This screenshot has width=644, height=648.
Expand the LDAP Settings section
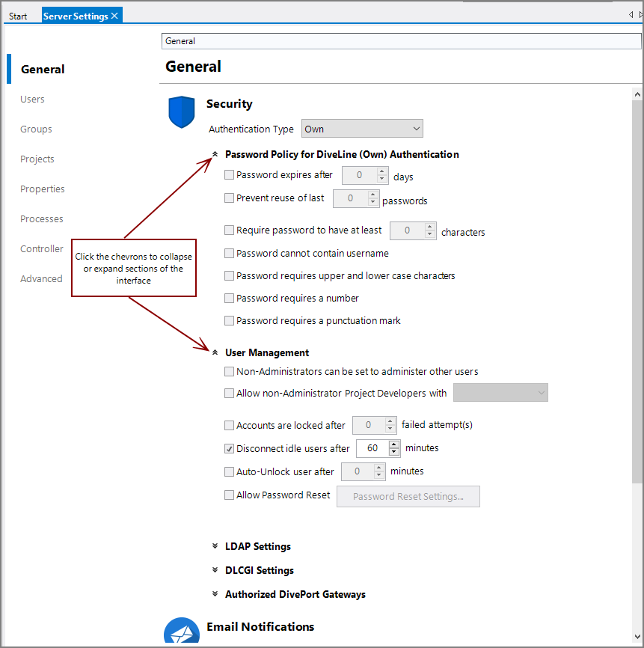[216, 546]
